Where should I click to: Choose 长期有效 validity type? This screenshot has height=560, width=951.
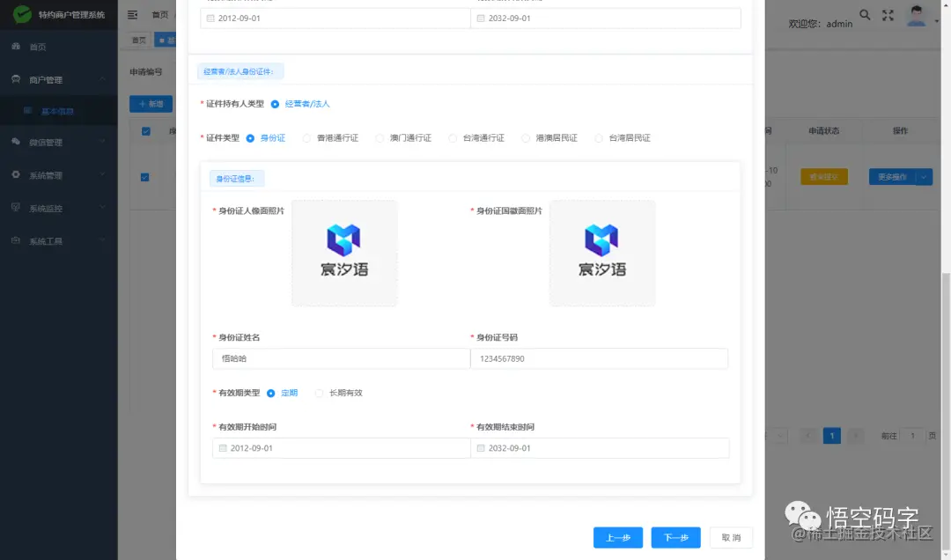point(319,394)
